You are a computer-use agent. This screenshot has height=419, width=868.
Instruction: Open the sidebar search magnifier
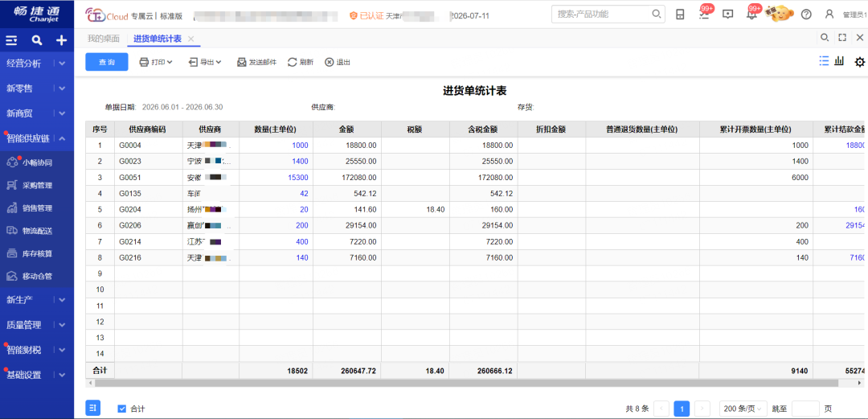(36, 40)
